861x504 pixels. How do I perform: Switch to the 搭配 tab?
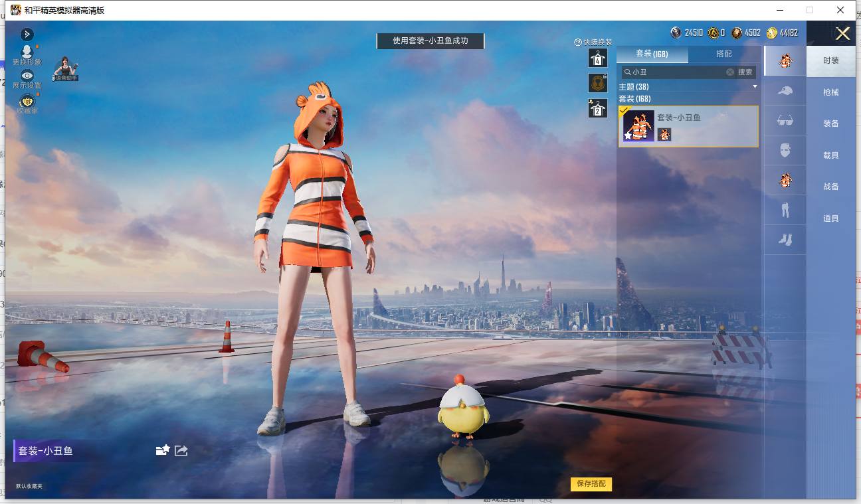pos(724,54)
